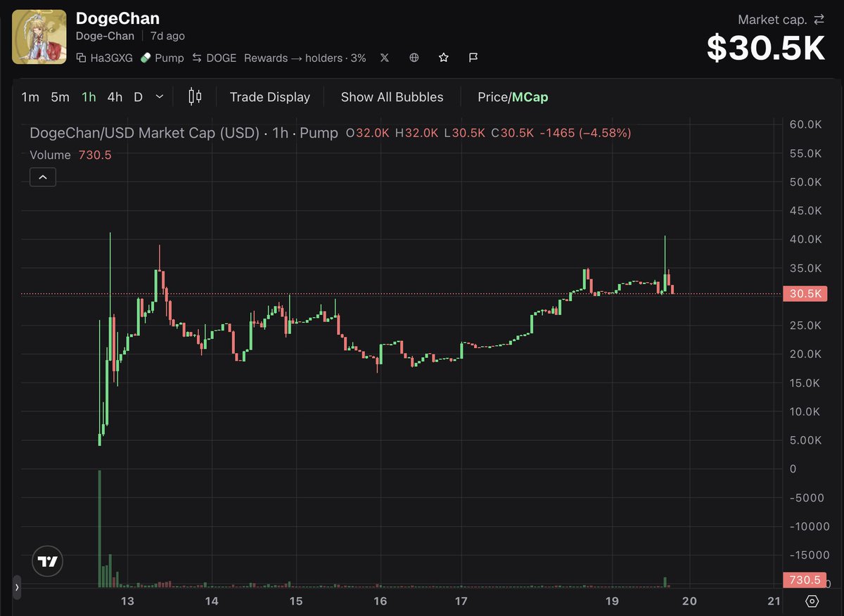Click the 19 date axis label
The image size is (844, 616).
[611, 601]
